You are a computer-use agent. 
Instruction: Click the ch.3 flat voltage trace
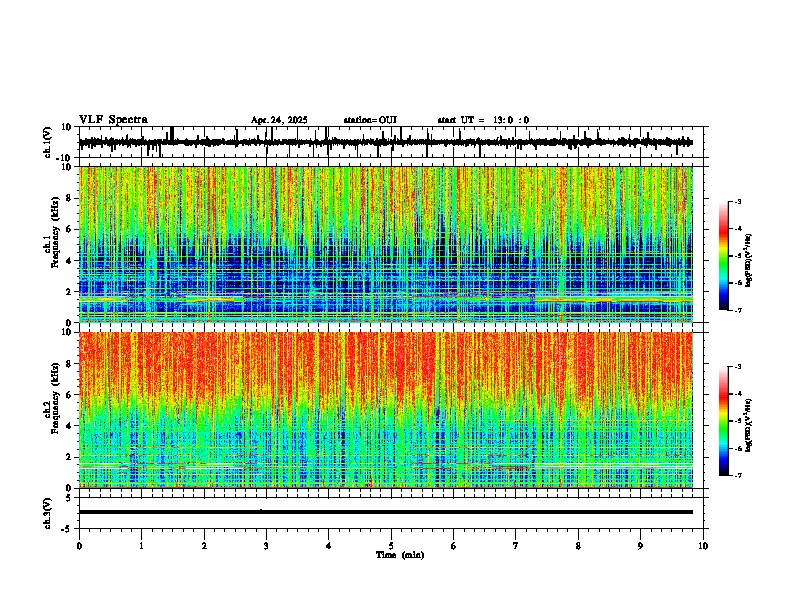385,512
